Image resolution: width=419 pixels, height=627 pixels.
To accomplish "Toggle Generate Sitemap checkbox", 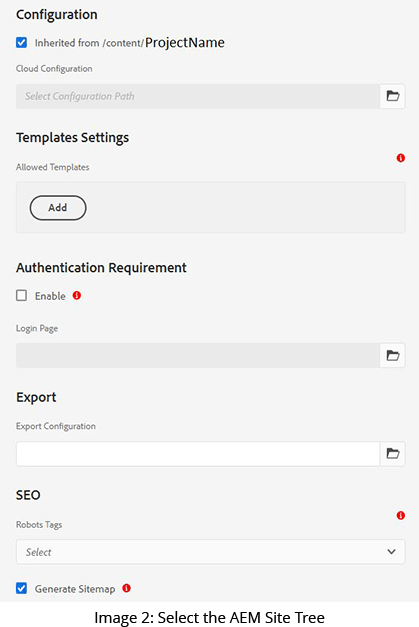I will pyautogui.click(x=22, y=588).
